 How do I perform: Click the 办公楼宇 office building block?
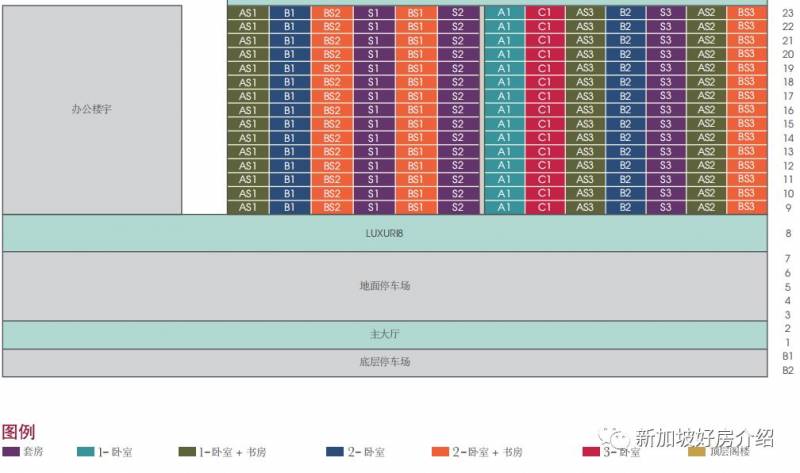(x=92, y=109)
